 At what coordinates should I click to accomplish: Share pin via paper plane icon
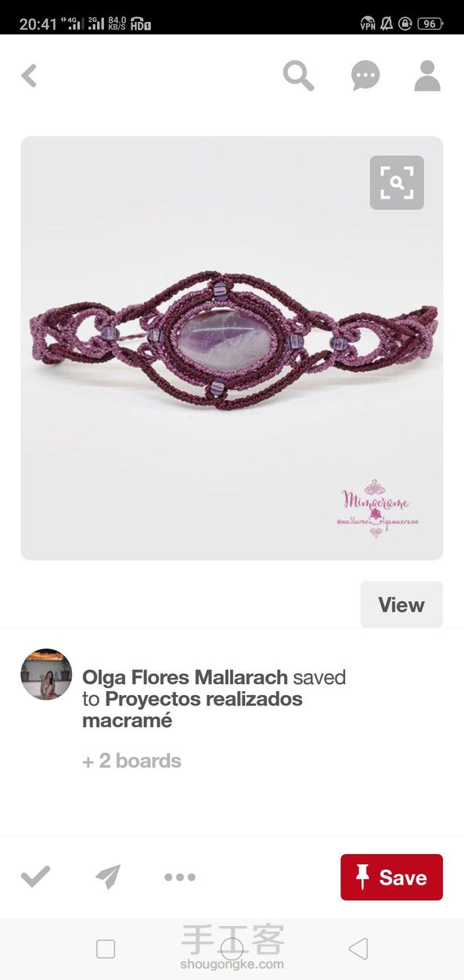[x=108, y=877]
